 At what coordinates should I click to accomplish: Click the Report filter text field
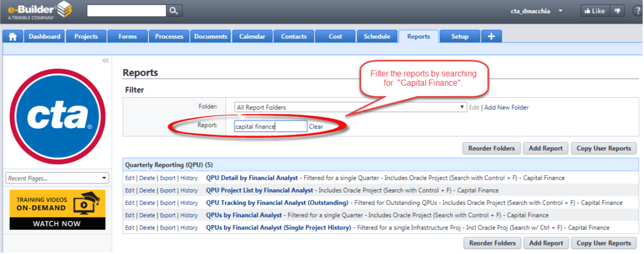click(270, 126)
